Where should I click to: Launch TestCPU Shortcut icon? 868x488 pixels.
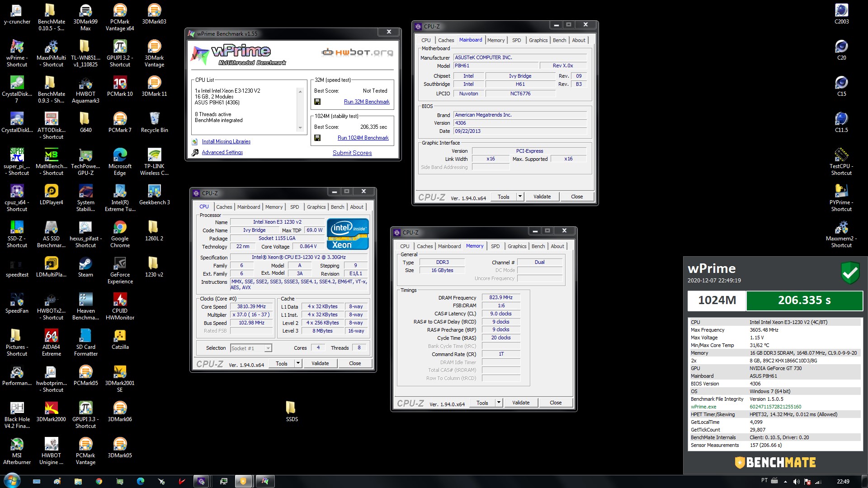[x=841, y=162]
